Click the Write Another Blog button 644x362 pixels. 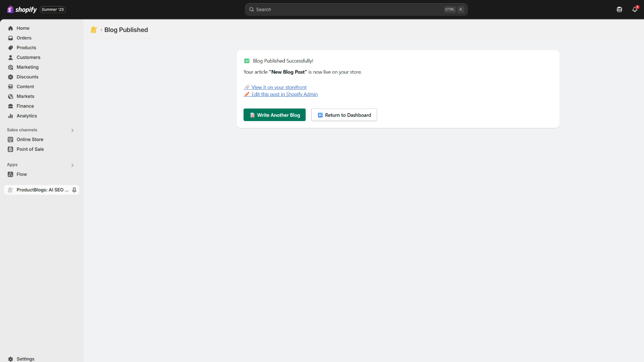[274, 115]
